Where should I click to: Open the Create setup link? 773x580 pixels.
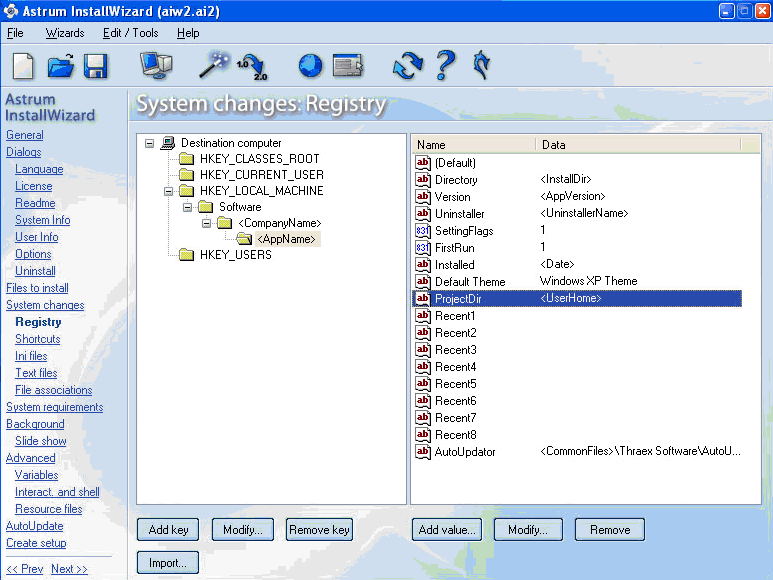tap(36, 543)
